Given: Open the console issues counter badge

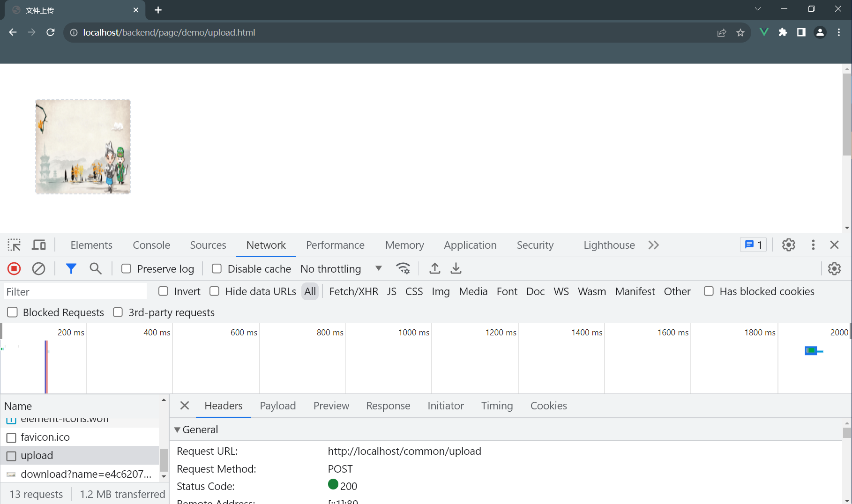Looking at the screenshot, I should point(754,245).
